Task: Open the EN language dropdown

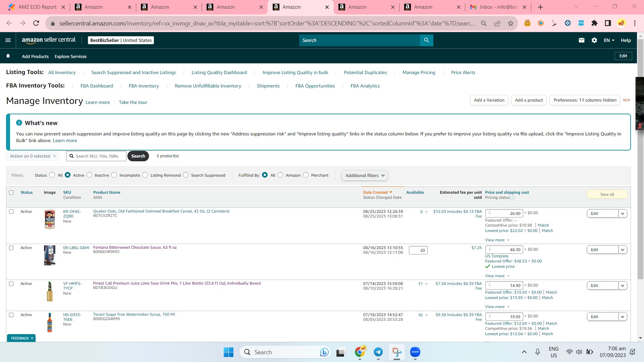Action: (x=609, y=40)
